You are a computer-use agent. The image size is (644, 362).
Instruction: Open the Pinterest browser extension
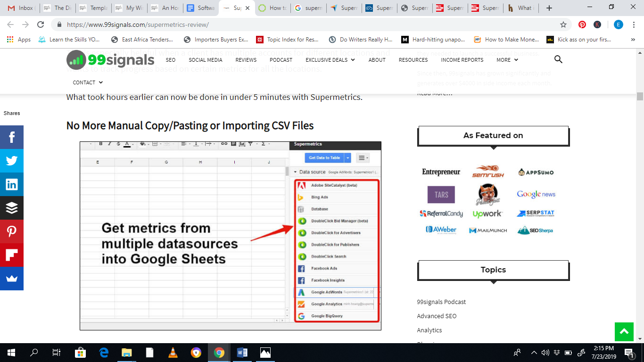coord(582,25)
